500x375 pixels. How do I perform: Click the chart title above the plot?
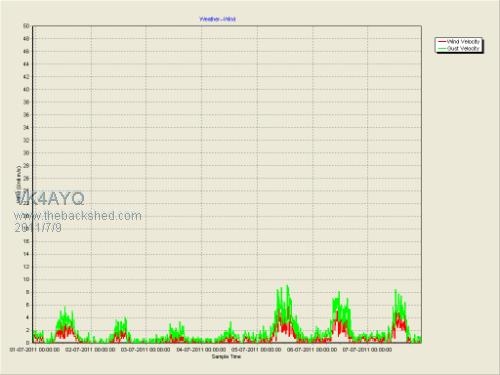[x=218, y=19]
